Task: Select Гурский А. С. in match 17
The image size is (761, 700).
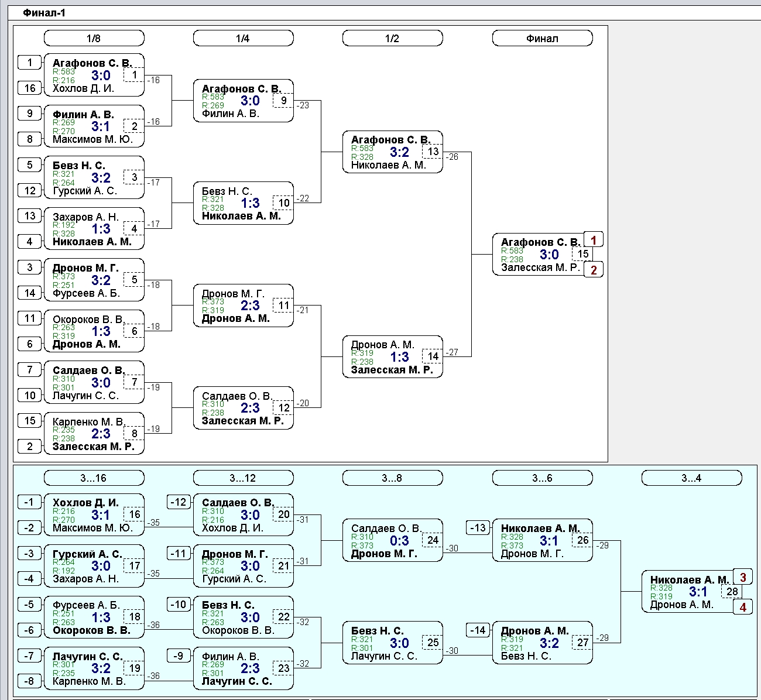Action: [87, 554]
